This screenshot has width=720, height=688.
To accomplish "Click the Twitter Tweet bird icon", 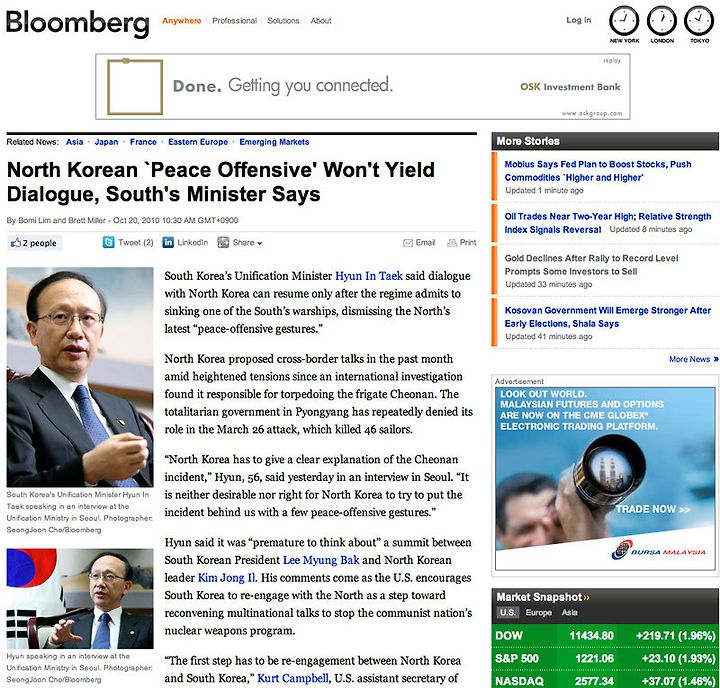I will coord(108,242).
